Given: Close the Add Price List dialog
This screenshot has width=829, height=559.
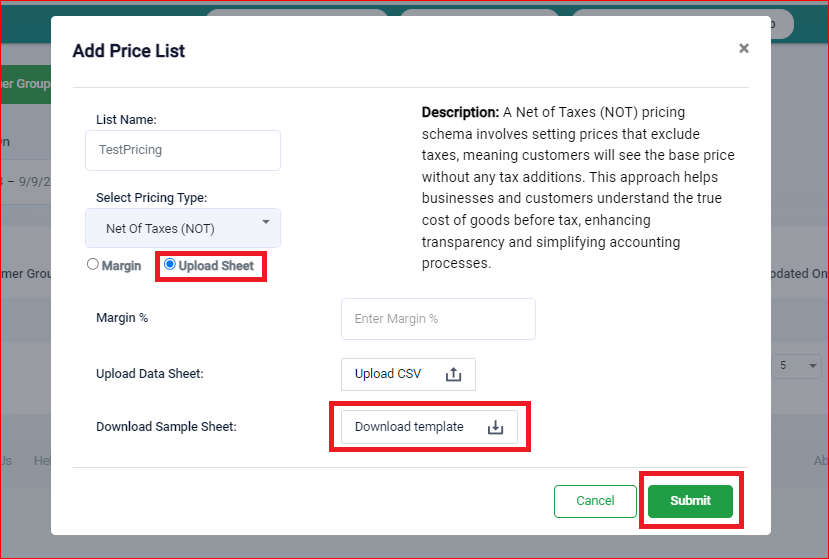Looking at the screenshot, I should coord(744,48).
